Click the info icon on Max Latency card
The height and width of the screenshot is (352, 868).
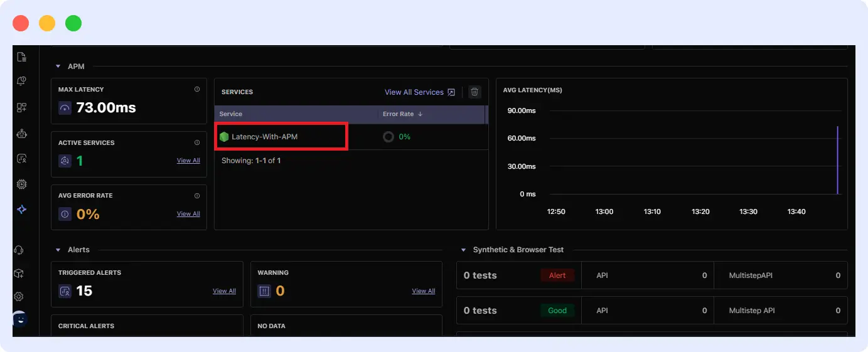click(x=197, y=90)
